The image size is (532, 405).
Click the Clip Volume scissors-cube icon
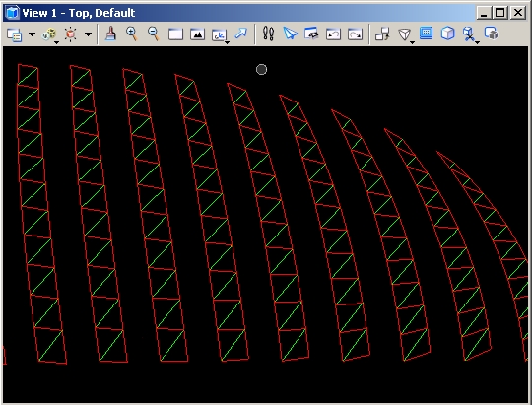(470, 34)
